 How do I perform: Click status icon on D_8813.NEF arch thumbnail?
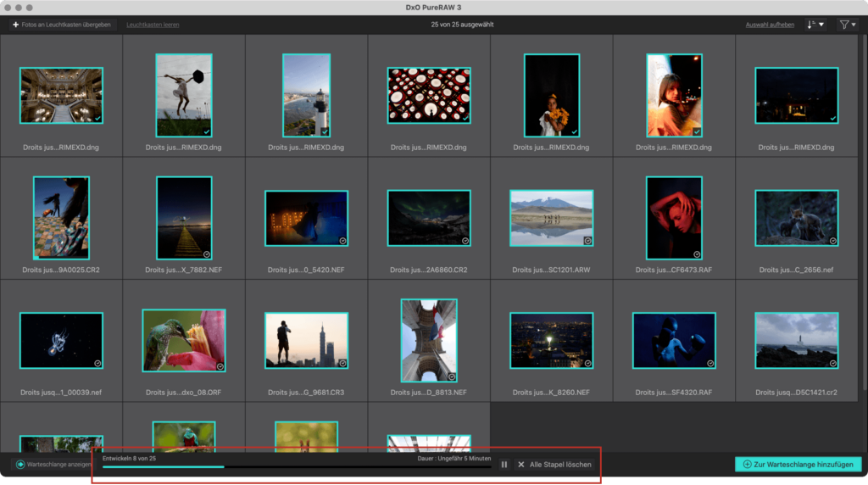pyautogui.click(x=452, y=377)
